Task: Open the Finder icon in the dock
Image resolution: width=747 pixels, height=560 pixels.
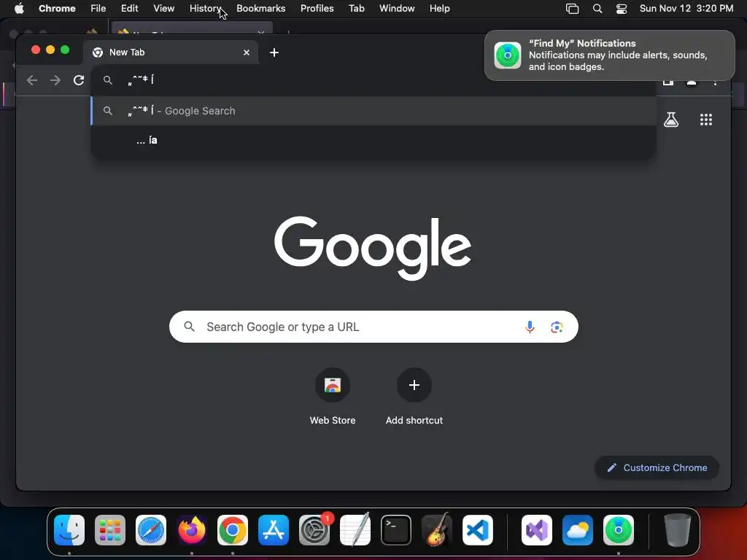Action: 69,530
